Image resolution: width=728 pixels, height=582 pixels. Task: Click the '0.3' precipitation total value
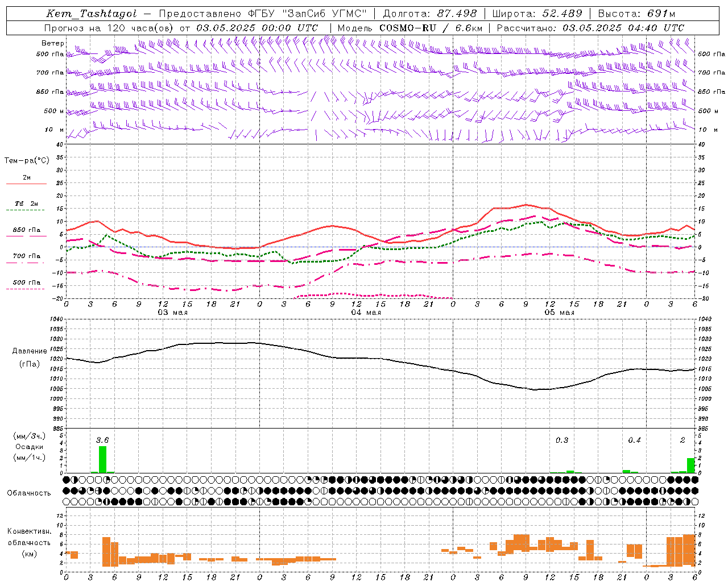[562, 440]
